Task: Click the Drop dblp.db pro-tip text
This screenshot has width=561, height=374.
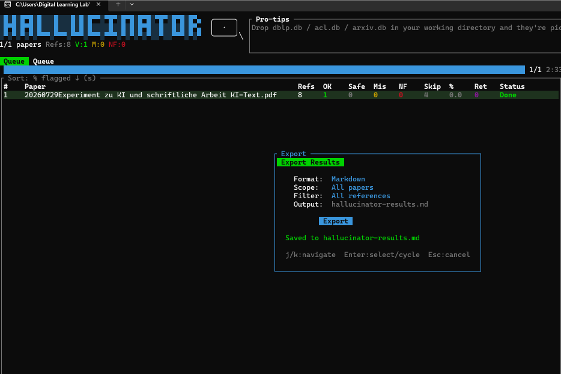Action: pyautogui.click(x=406, y=28)
